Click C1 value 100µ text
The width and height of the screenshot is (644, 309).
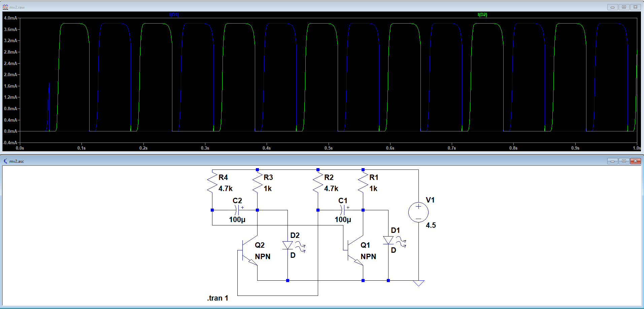pos(343,220)
